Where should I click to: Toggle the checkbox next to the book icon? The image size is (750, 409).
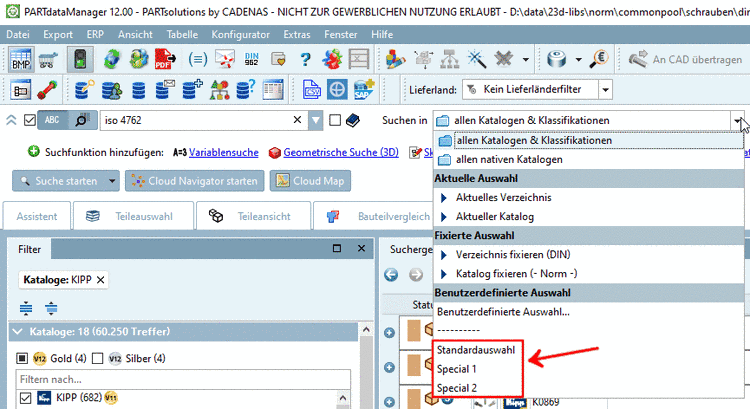tap(335, 120)
